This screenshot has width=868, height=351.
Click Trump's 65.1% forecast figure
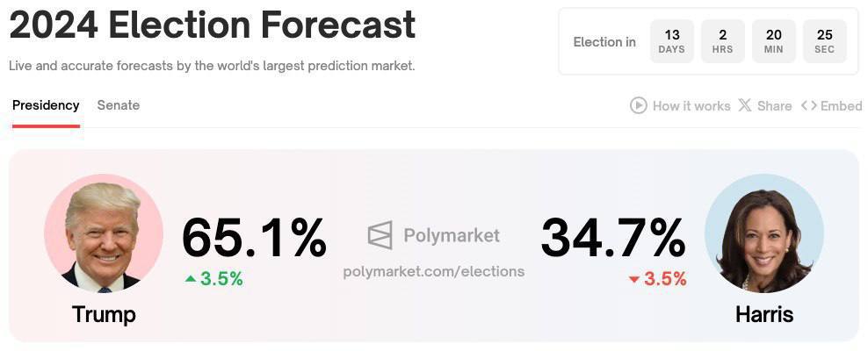(x=254, y=237)
